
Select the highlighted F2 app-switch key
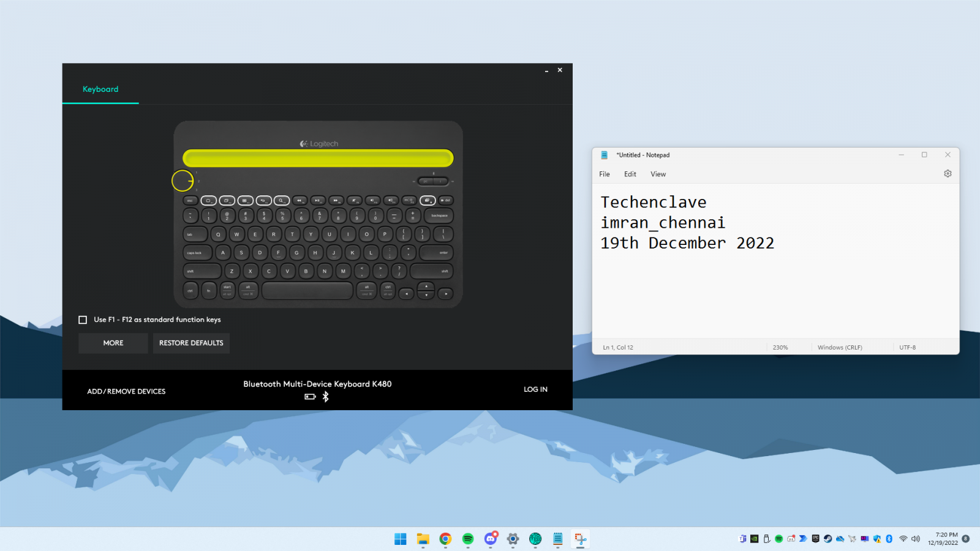coord(227,200)
